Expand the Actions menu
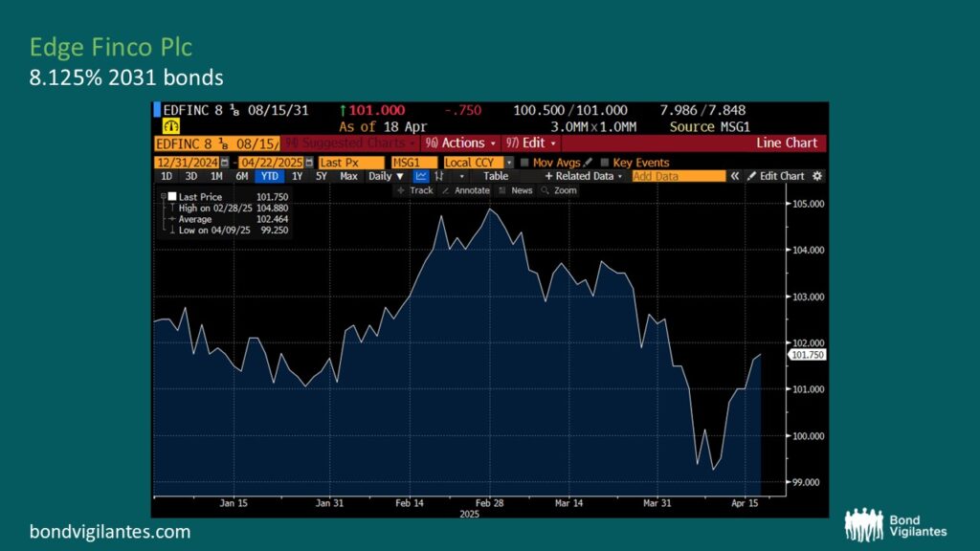Screen dimensions: 980x551 coord(460,143)
